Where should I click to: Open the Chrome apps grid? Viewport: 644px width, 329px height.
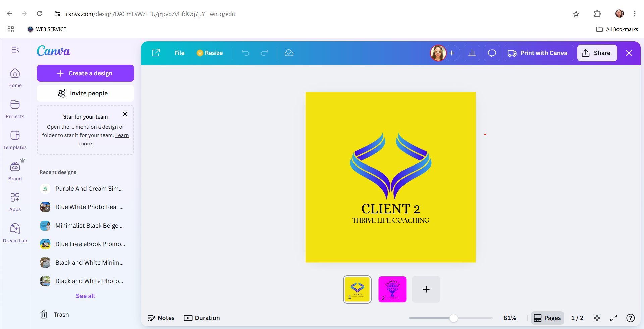11,29
